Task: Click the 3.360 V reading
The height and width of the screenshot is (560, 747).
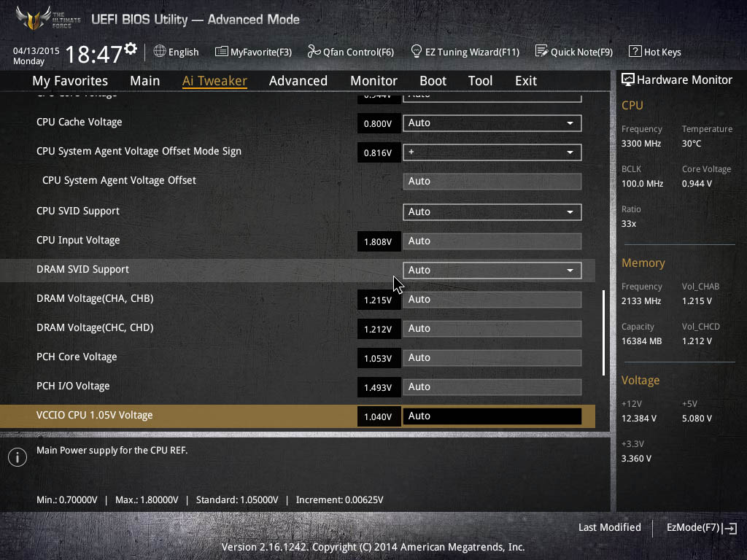Action: click(x=636, y=459)
